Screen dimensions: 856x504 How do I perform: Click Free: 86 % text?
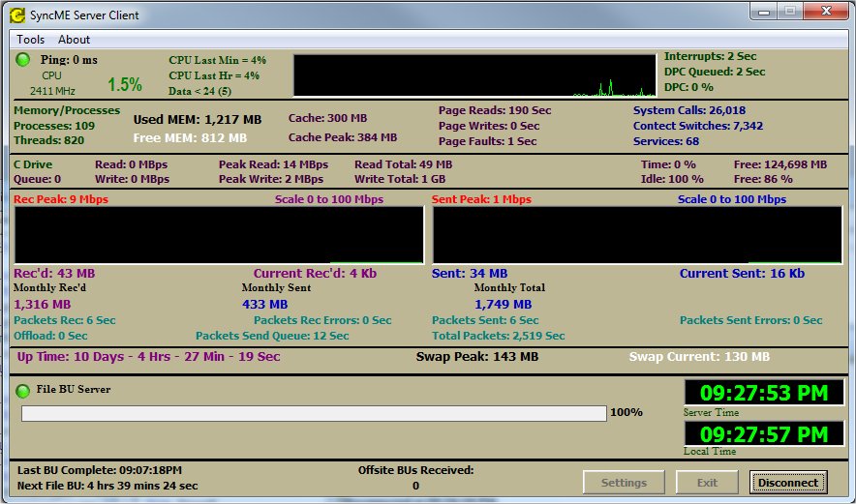point(763,179)
